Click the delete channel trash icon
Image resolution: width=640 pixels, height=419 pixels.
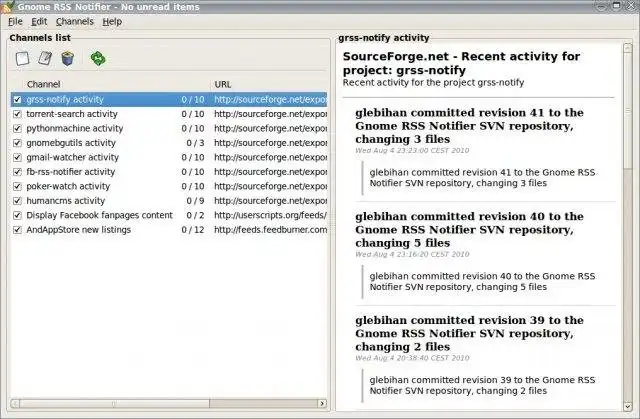[68, 58]
